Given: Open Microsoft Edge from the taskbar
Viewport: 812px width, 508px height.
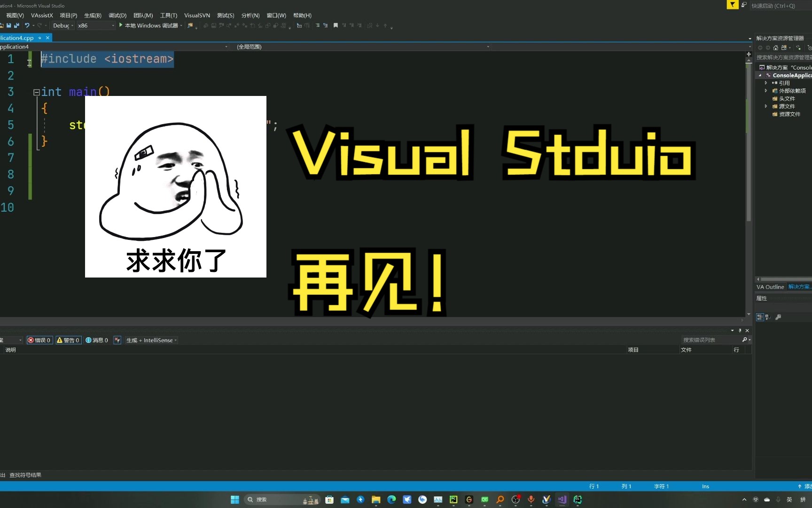Looking at the screenshot, I should click(x=391, y=500).
